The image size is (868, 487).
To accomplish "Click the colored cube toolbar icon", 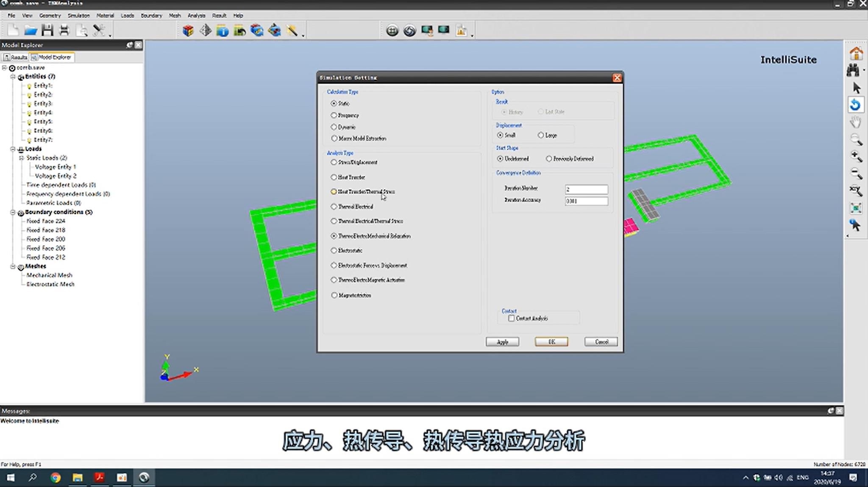I will [188, 31].
